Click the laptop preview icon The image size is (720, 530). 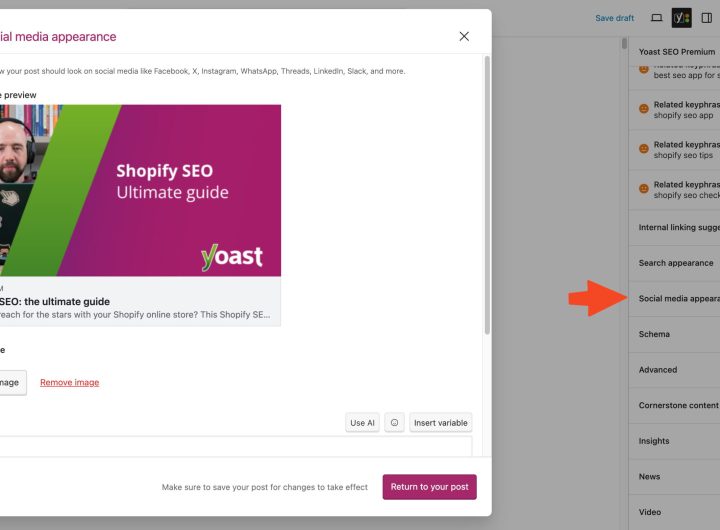click(x=656, y=18)
